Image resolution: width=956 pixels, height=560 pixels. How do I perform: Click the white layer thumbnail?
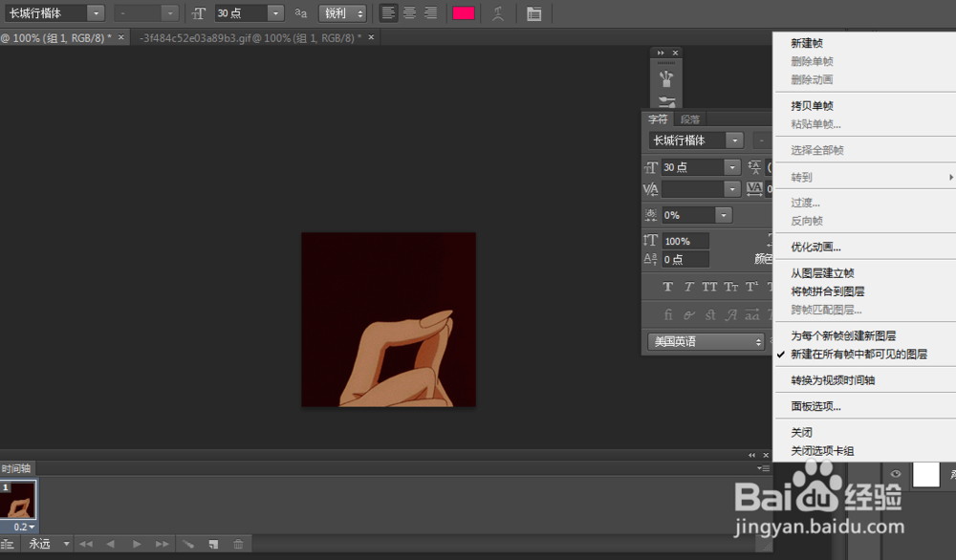pos(925,474)
